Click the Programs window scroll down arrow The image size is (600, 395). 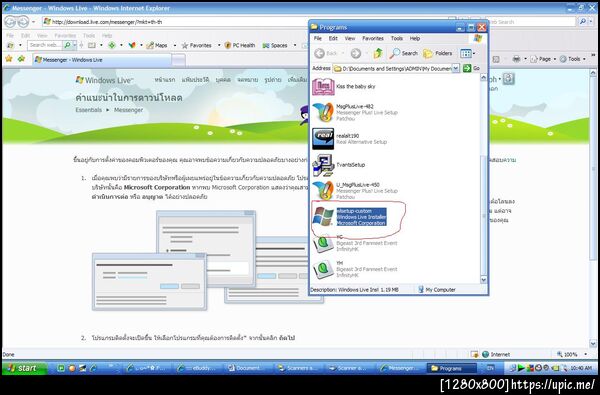pos(483,280)
